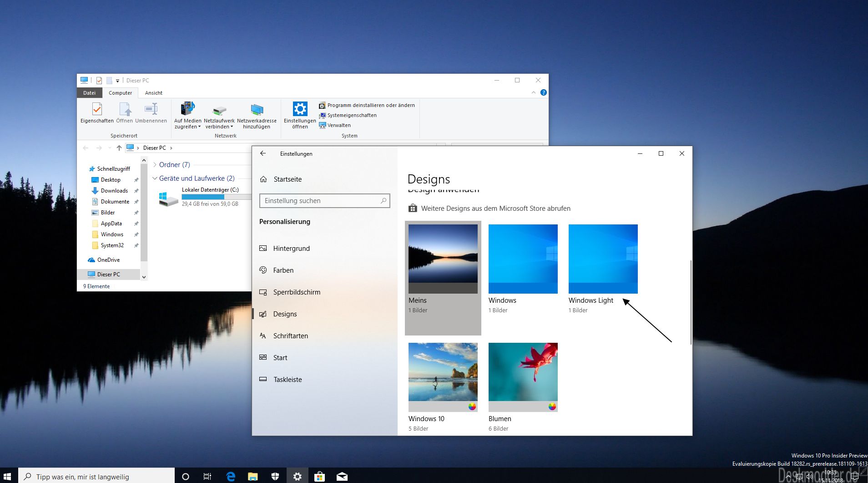This screenshot has height=483, width=868.
Task: Collapse the Explorer ribbon chevron
Action: [x=534, y=92]
